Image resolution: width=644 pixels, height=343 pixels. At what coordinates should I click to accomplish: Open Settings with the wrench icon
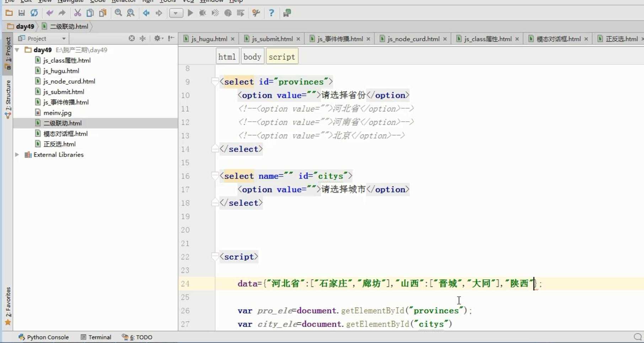click(x=256, y=13)
